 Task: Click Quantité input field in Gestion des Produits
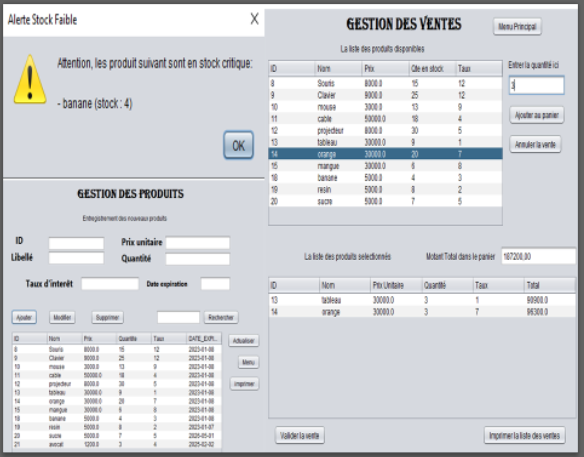(198, 259)
